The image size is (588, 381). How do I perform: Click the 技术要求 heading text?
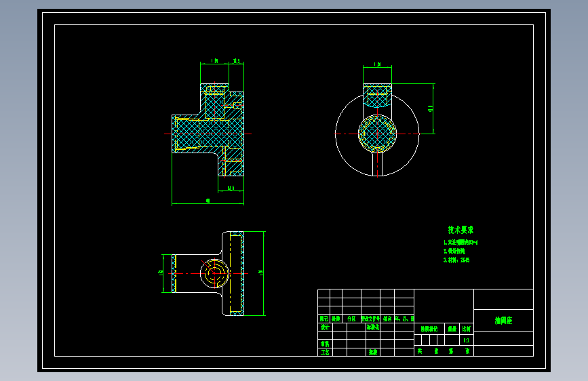[x=460, y=230]
